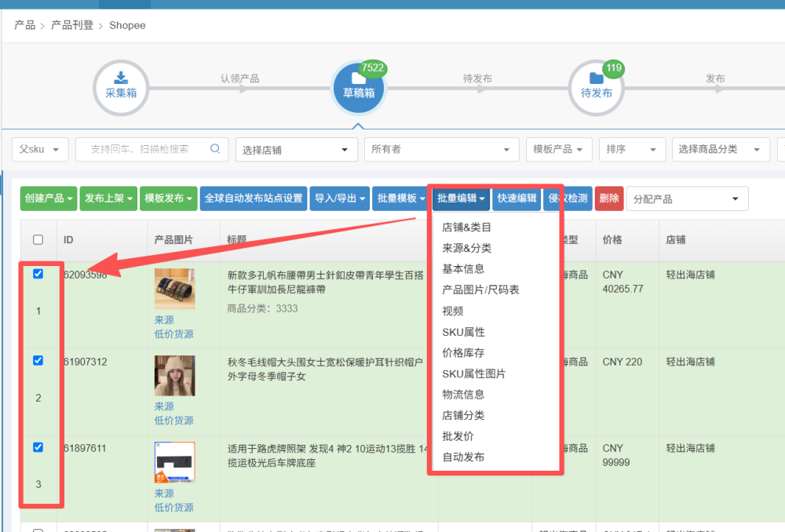The width and height of the screenshot is (785, 532).
Task: Select 产品图片/尺码表 menu entry
Action: point(480,290)
